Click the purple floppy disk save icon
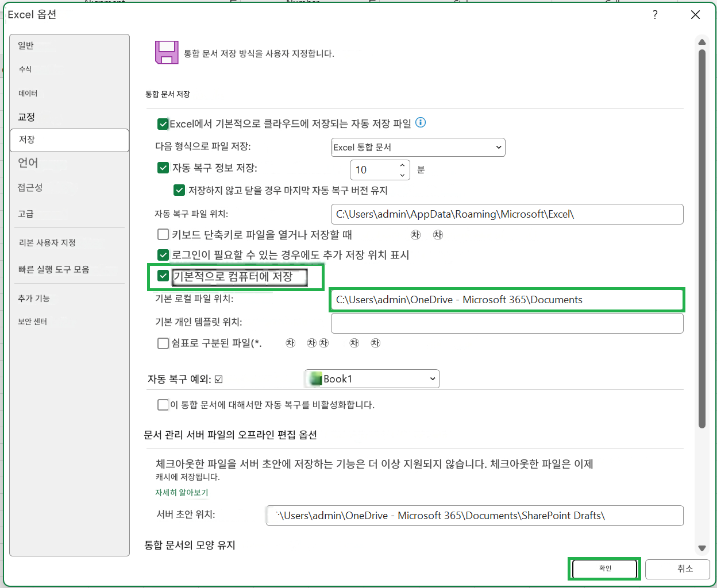Image resolution: width=717 pixels, height=588 pixels. coord(167,52)
